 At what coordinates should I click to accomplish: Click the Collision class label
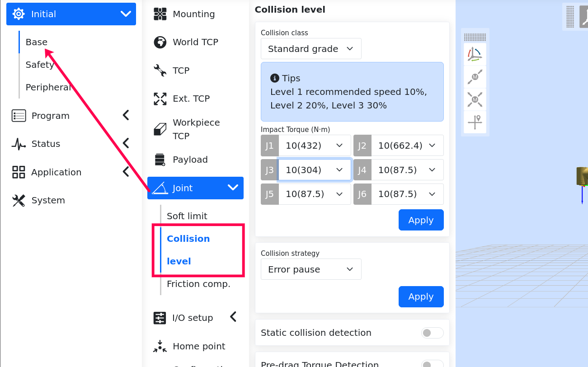click(x=284, y=33)
